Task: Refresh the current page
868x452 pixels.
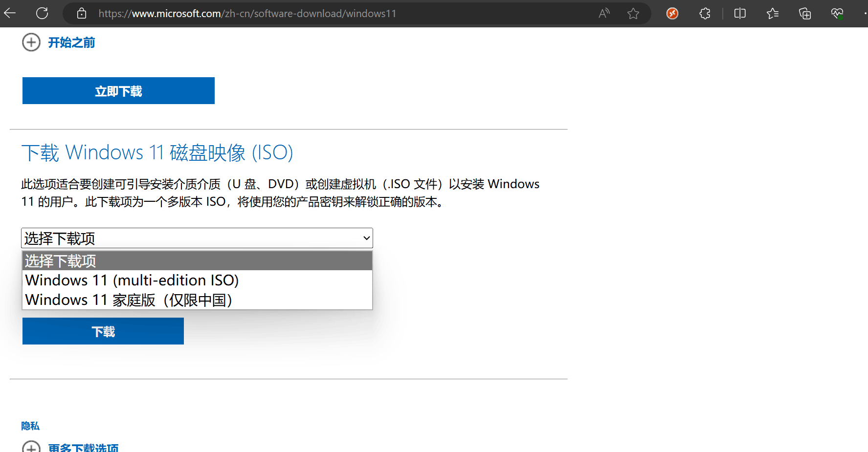Action: (x=42, y=13)
